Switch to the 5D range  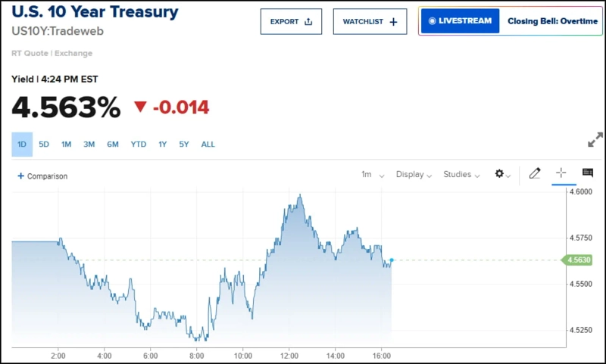click(x=44, y=144)
